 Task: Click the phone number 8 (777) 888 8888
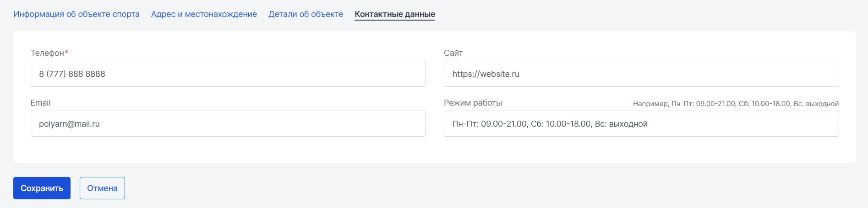pyautogui.click(x=72, y=74)
